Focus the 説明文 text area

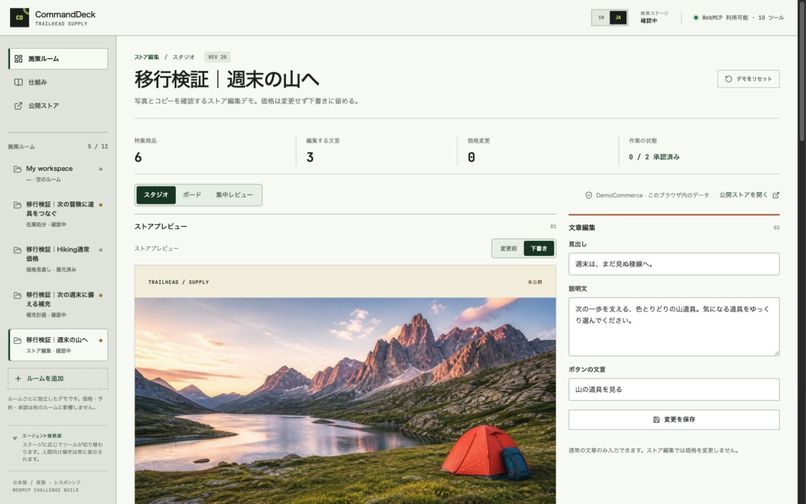pos(674,327)
